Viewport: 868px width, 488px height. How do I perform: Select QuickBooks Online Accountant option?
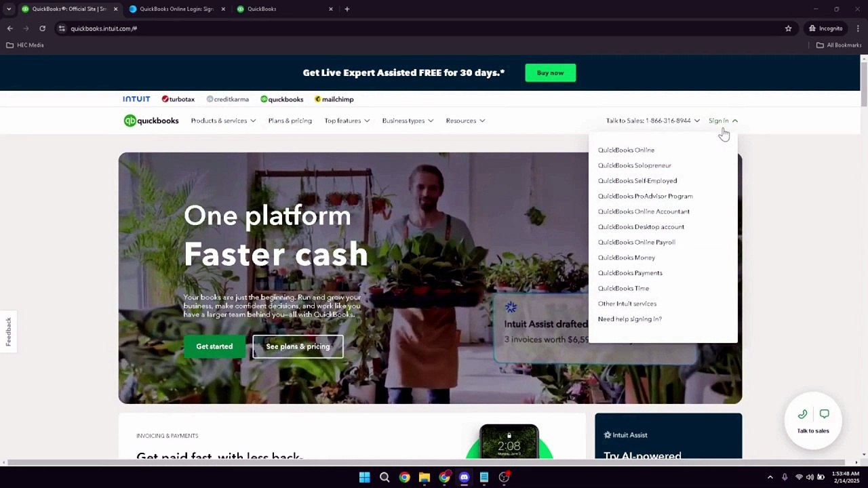(x=644, y=211)
